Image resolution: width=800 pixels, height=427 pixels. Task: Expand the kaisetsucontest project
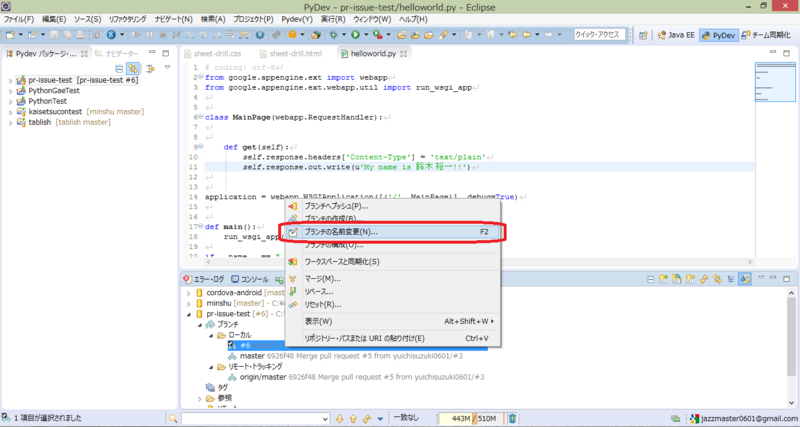pos(10,112)
